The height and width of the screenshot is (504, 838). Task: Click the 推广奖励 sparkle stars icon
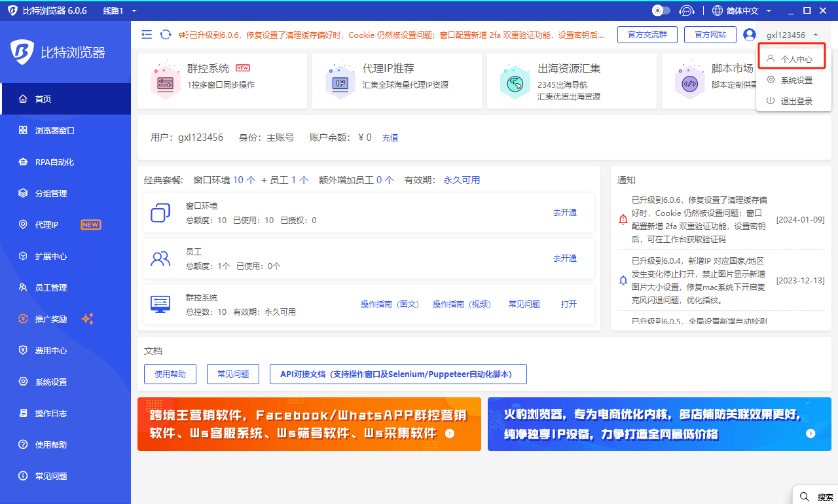(88, 319)
